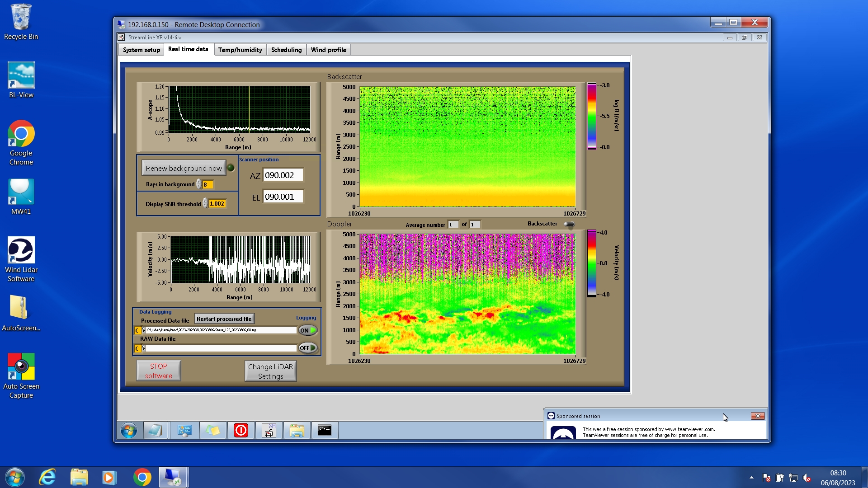Click Remote Desktop icon in Windows taskbar

pos(173,477)
